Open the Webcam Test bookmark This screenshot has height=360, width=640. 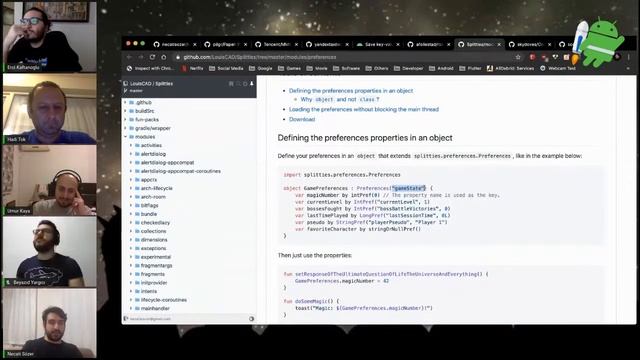558,69
